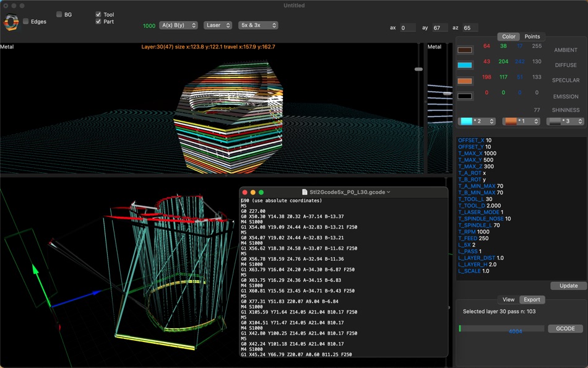Open the 5x & 3x dropdown

[x=258, y=25]
